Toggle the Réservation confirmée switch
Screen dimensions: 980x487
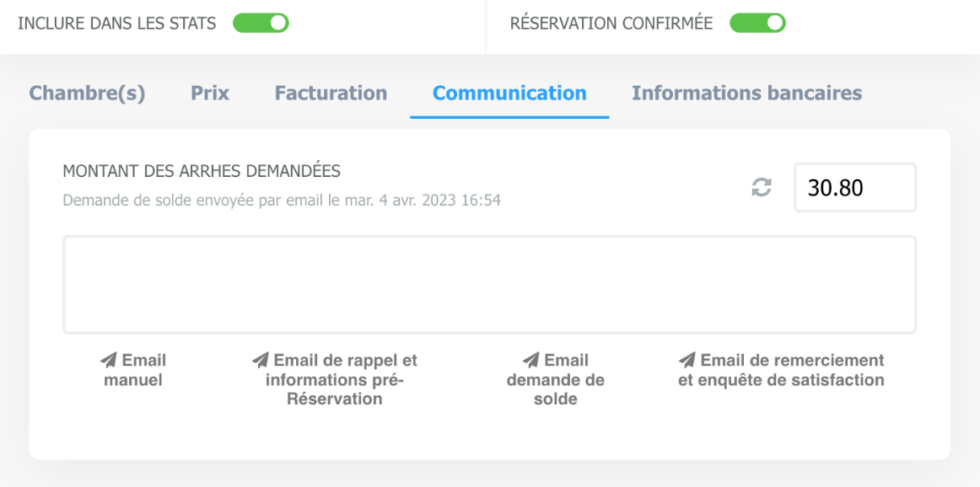click(x=757, y=24)
